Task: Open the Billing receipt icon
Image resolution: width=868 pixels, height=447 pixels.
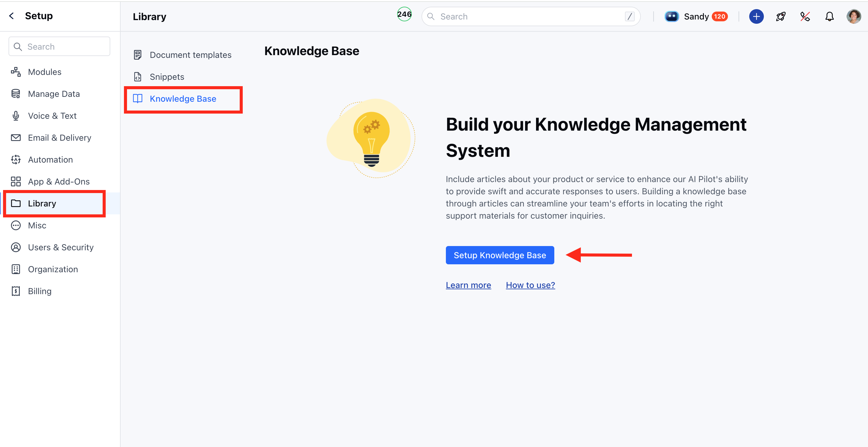Action: [x=16, y=291]
